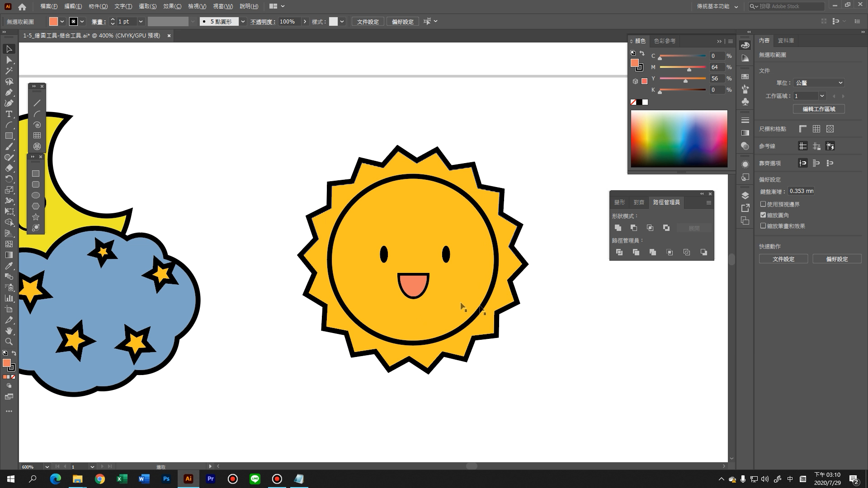This screenshot has height=488, width=868.
Task: Select the Spiral tool in floating panel
Action: pyautogui.click(x=37, y=125)
